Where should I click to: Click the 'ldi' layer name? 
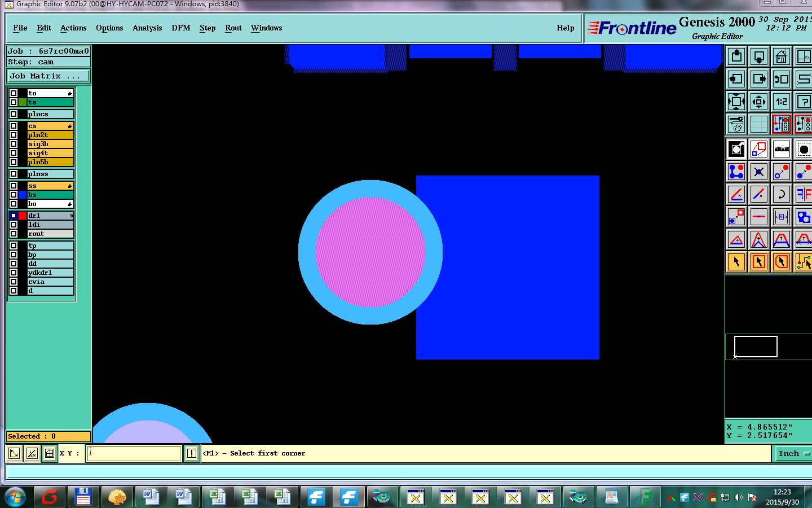(x=51, y=225)
